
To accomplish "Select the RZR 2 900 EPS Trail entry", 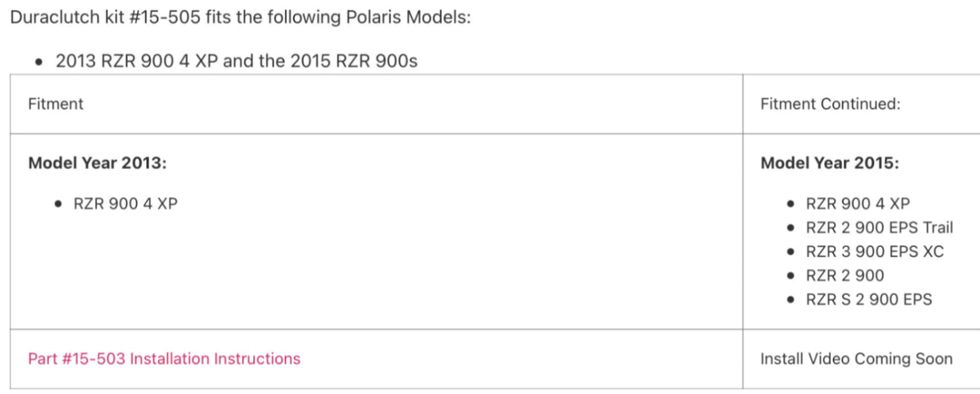I will pos(879,228).
